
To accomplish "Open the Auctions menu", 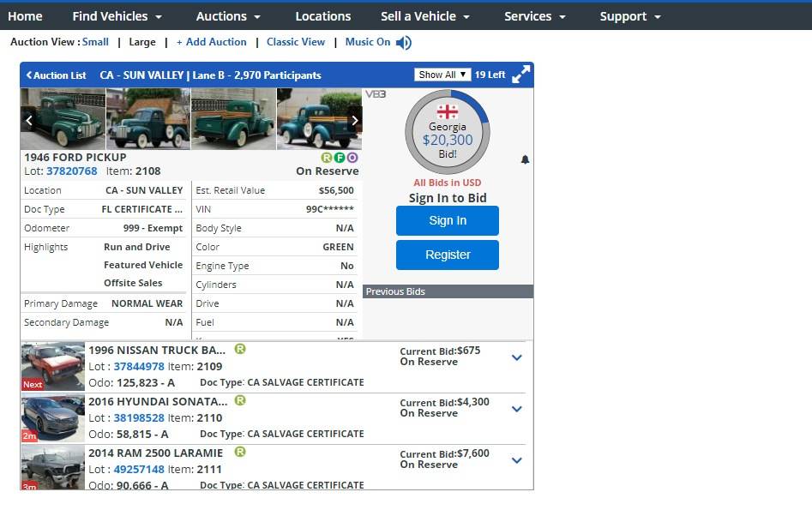I will tap(228, 16).
